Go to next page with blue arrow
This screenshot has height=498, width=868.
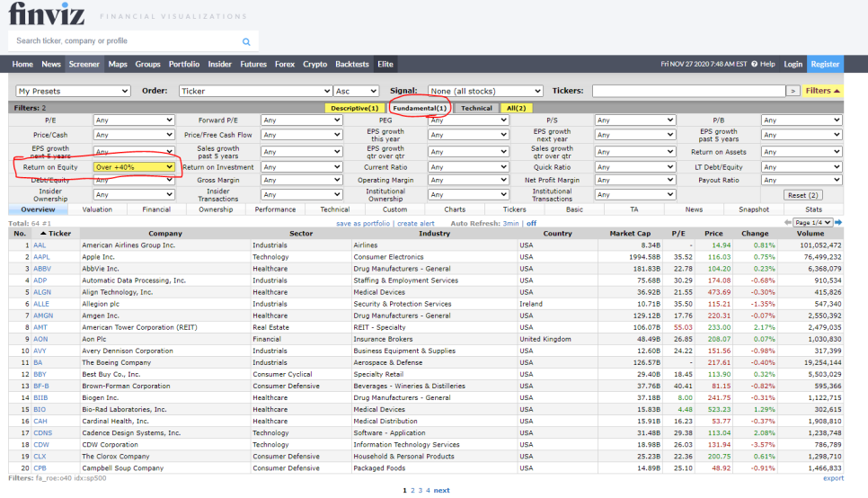click(838, 222)
